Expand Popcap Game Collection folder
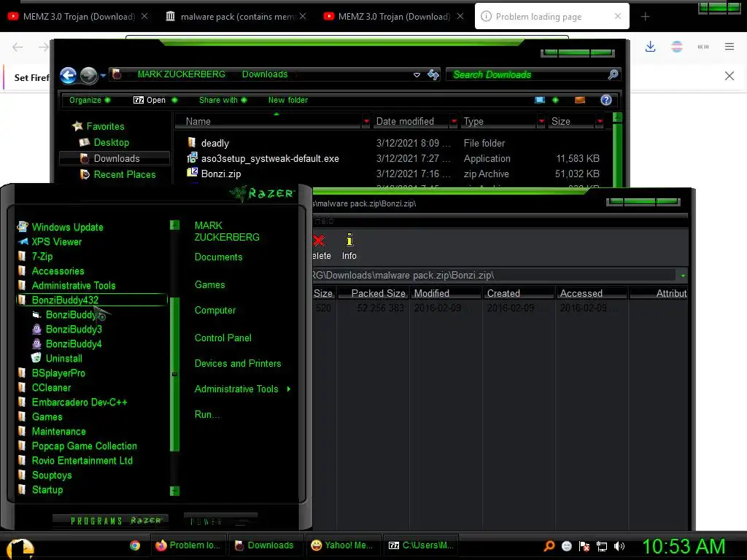The image size is (747, 560). pos(84,446)
